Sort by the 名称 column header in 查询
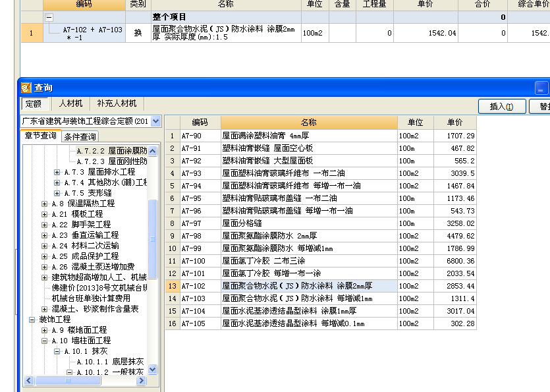 [309, 123]
